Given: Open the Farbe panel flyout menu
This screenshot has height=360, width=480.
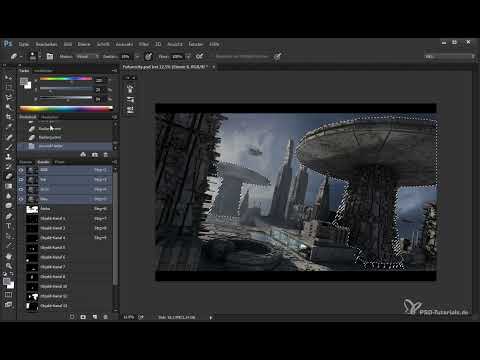Looking at the screenshot, I should (114, 71).
